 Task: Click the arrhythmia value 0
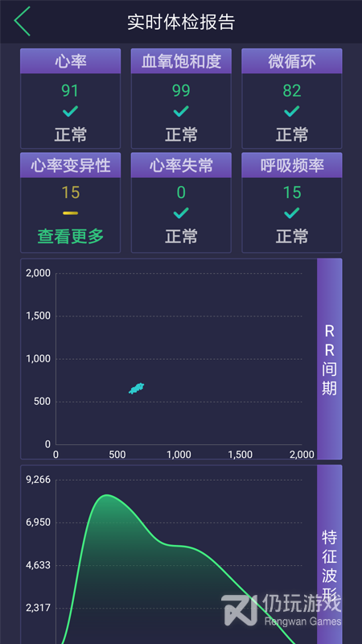tap(181, 192)
